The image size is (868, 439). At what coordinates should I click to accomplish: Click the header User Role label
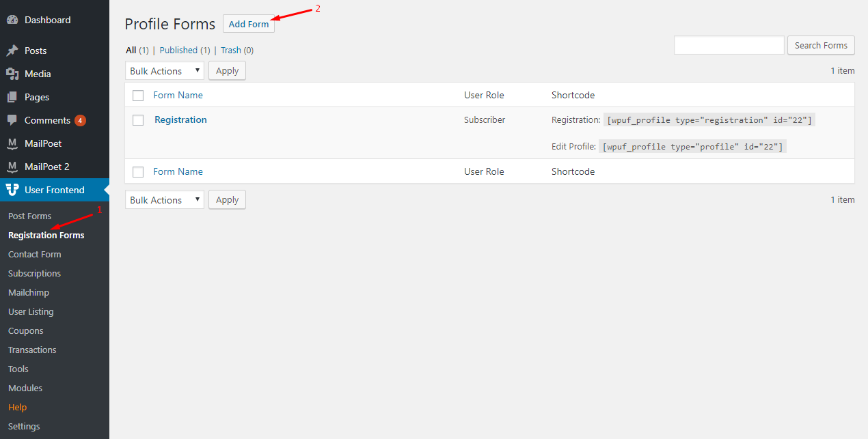(484, 95)
